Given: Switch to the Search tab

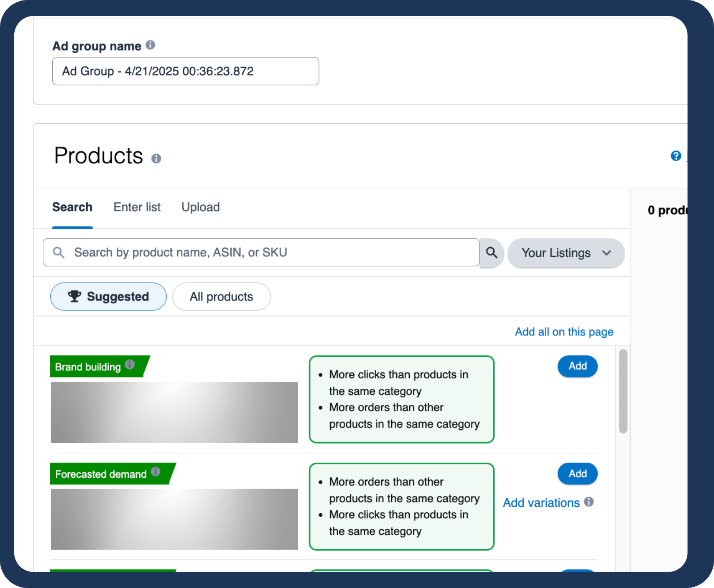Looking at the screenshot, I should point(72,207).
